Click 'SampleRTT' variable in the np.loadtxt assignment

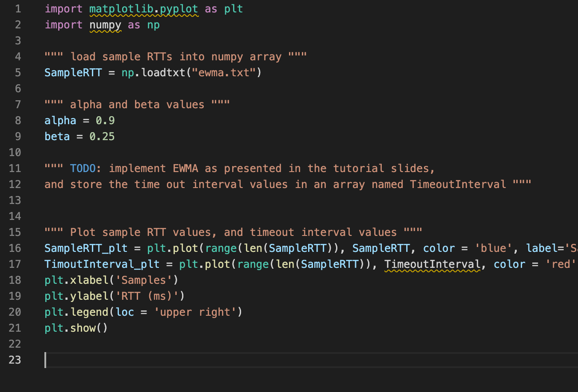tap(73, 73)
